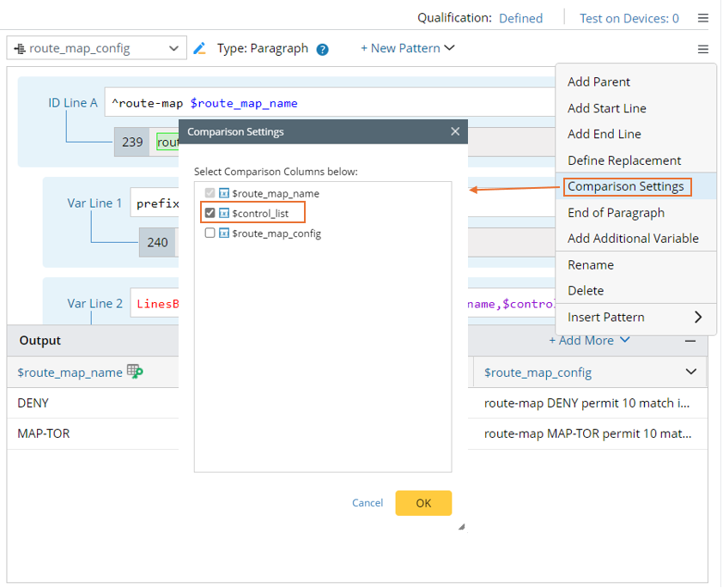
Task: Expand the New Pattern dropdown
Action: (x=408, y=48)
